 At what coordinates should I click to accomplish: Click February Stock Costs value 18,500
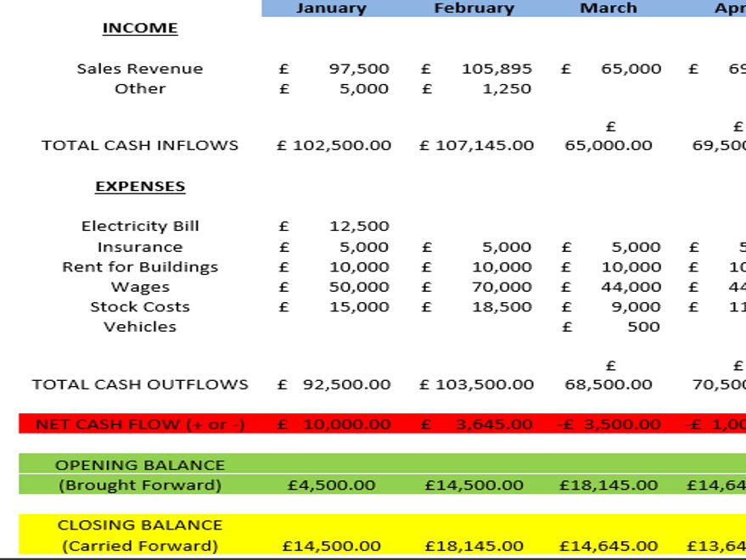pyautogui.click(x=502, y=307)
